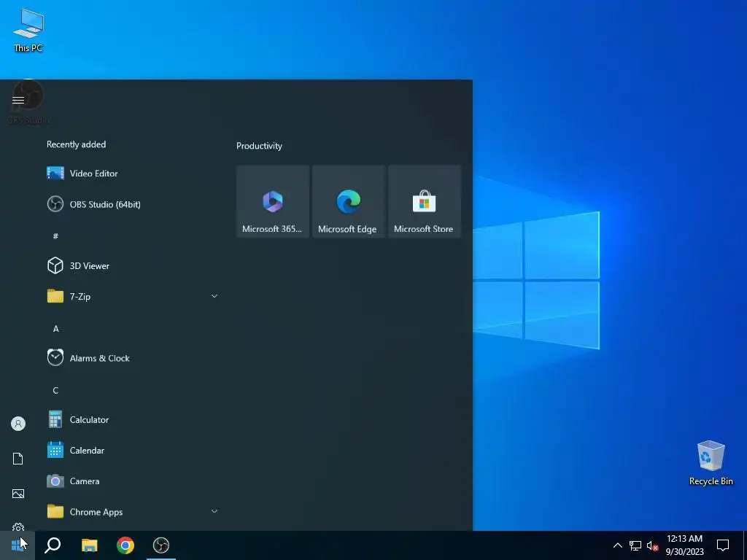Launch the Microsoft Edge tile
The image size is (747, 560).
point(348,201)
